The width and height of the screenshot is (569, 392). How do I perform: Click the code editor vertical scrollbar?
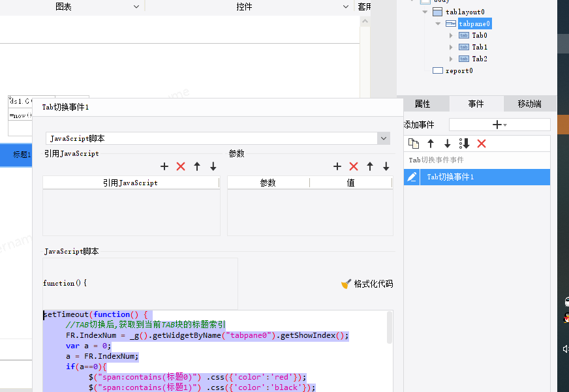pyautogui.click(x=390, y=327)
